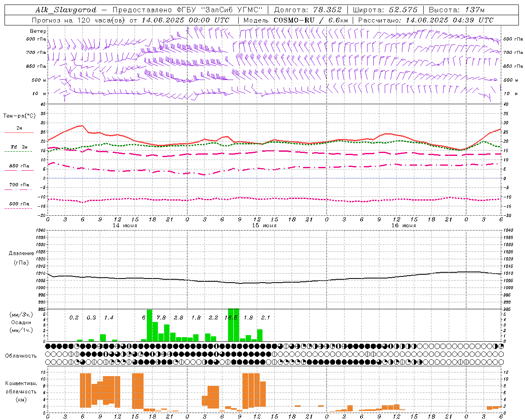Click the Тем-ра(°C) axis title
525x420 pixels.
click(19, 116)
